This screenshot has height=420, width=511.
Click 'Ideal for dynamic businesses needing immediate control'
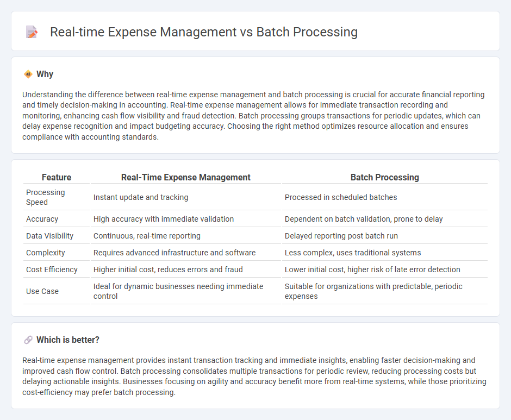(178, 291)
